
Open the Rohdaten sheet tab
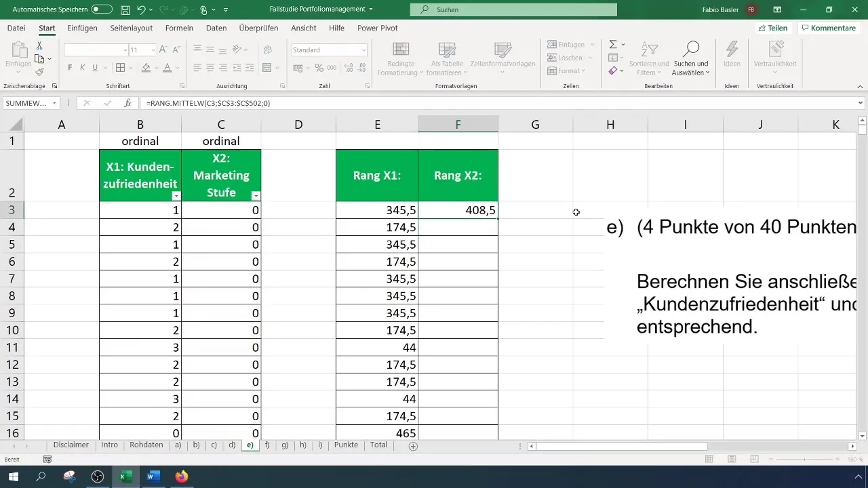(146, 445)
